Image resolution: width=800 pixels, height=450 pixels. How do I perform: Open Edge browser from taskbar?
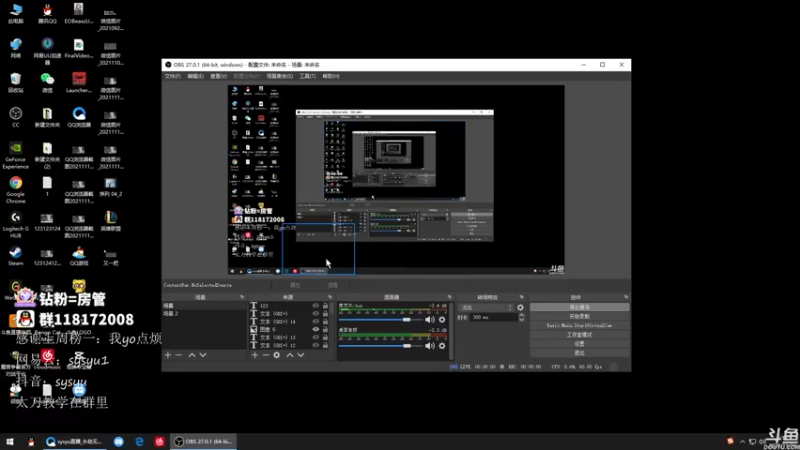click(139, 441)
